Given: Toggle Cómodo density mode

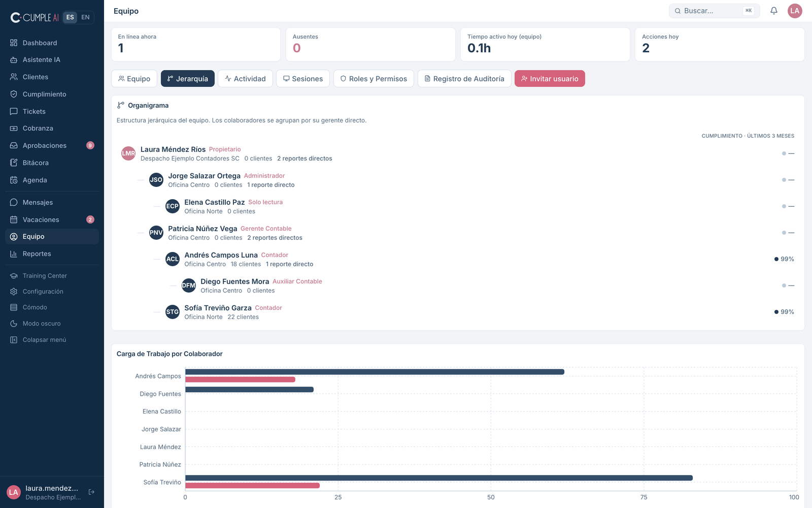Looking at the screenshot, I should 52,307.
